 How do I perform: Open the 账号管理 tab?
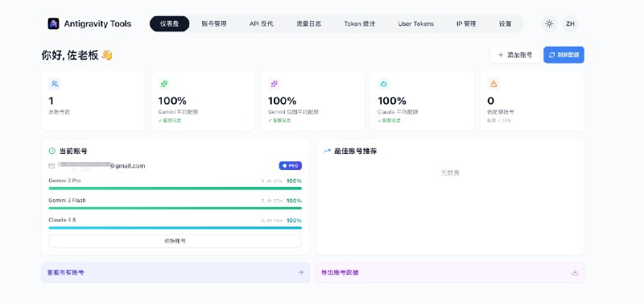(x=214, y=24)
